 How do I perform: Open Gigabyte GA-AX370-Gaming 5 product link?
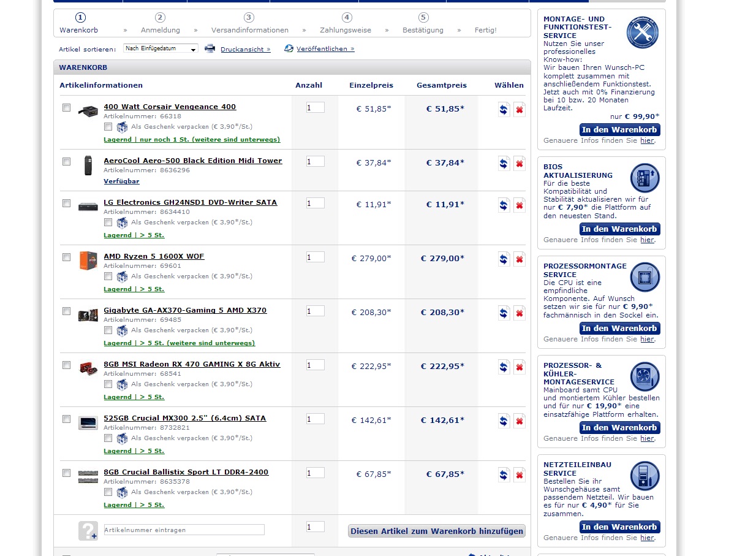point(185,310)
